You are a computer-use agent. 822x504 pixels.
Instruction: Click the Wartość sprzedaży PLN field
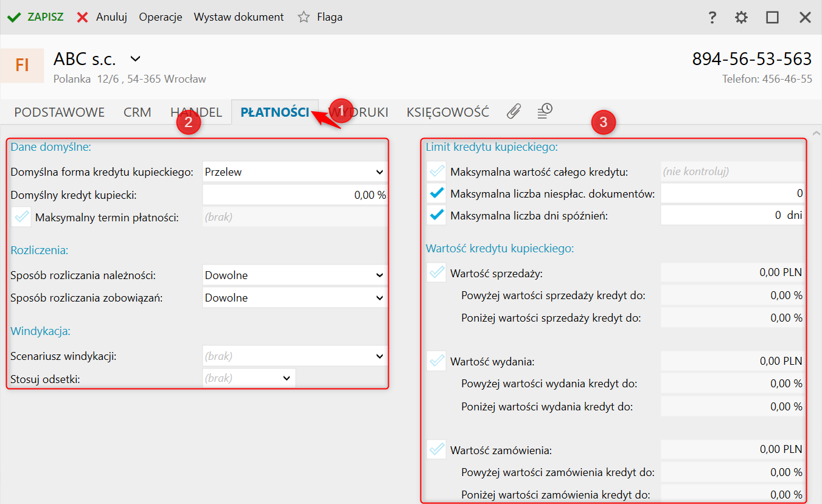point(733,272)
